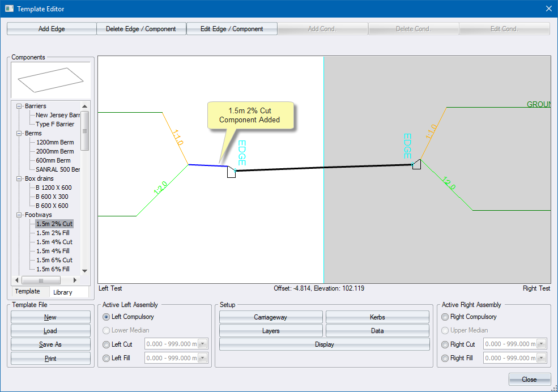Open the Right Cut range dropdown

542,344
